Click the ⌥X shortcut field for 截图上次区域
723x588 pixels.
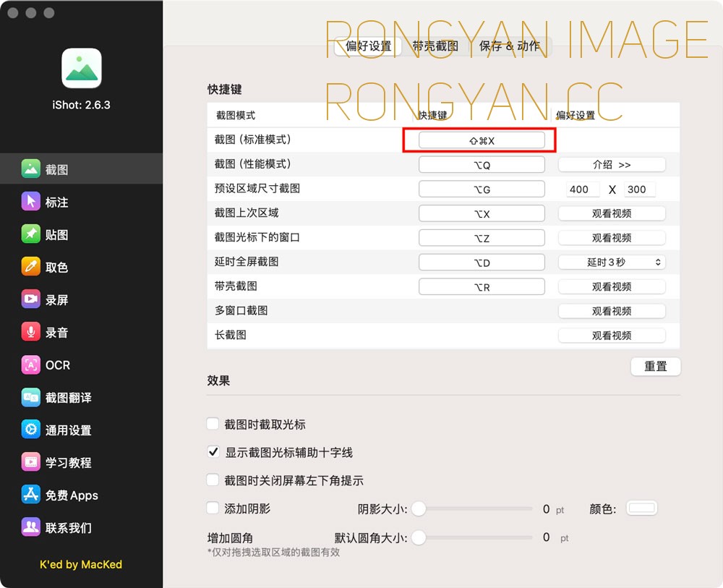click(x=482, y=213)
